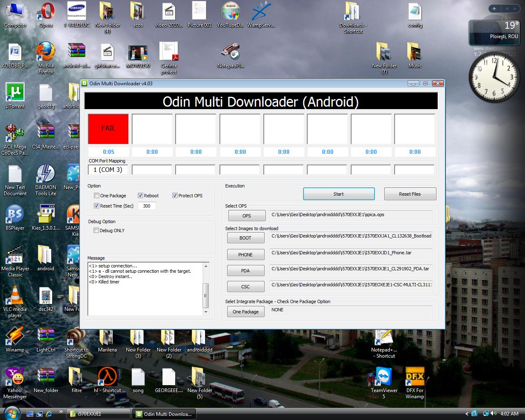Show hidden system tray icons arrow

pyautogui.click(x=467, y=414)
